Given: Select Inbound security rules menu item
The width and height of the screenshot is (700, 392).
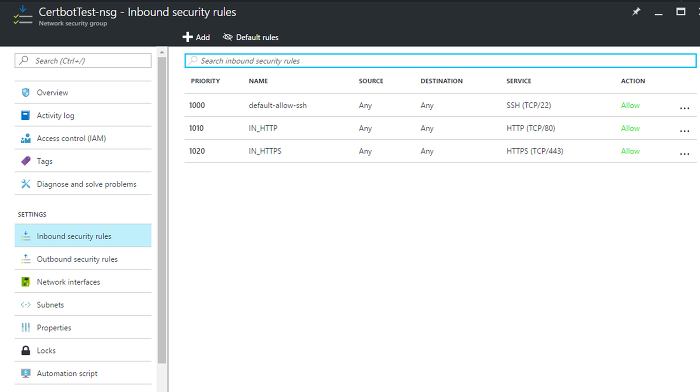Looking at the screenshot, I should [83, 236].
